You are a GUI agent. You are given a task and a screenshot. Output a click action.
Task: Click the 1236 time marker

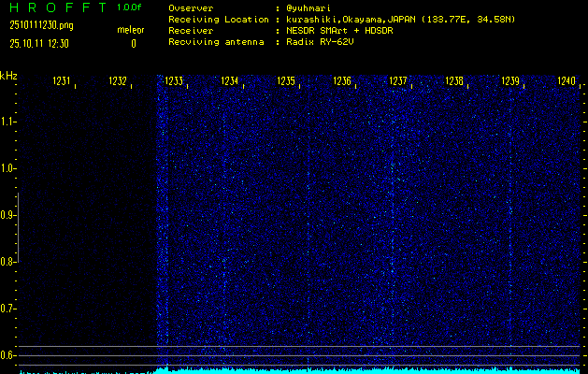342,81
